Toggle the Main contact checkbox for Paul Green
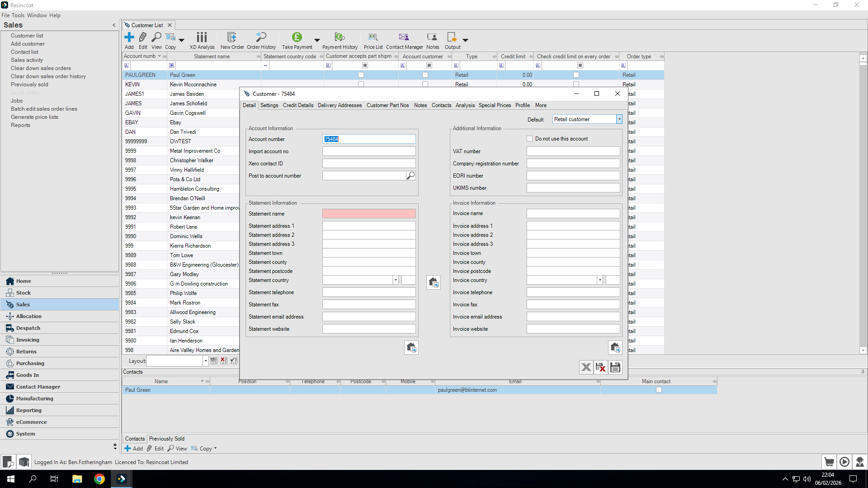The height and width of the screenshot is (488, 868). pos(659,390)
